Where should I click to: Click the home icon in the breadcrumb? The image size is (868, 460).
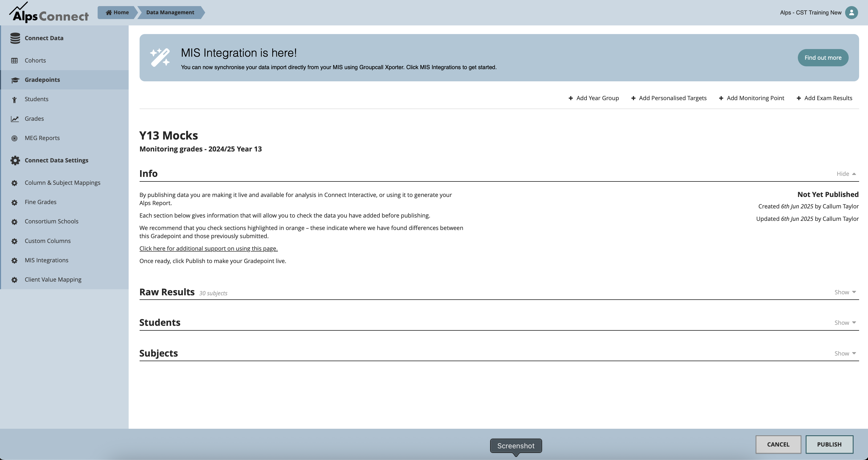(x=109, y=12)
